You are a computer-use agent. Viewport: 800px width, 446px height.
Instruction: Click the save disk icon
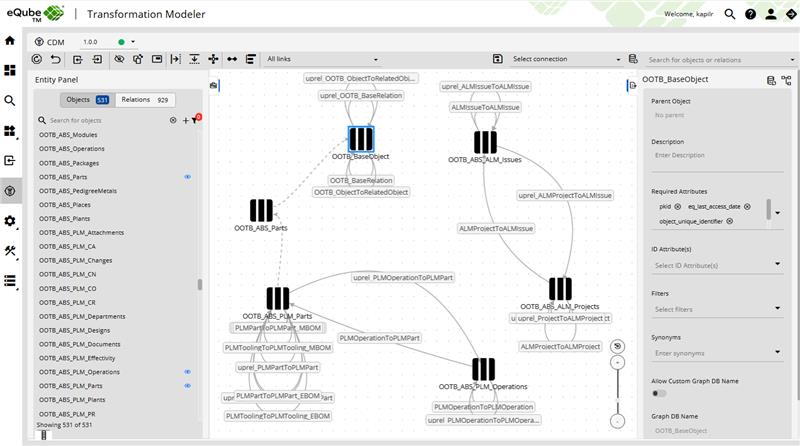pos(498,59)
